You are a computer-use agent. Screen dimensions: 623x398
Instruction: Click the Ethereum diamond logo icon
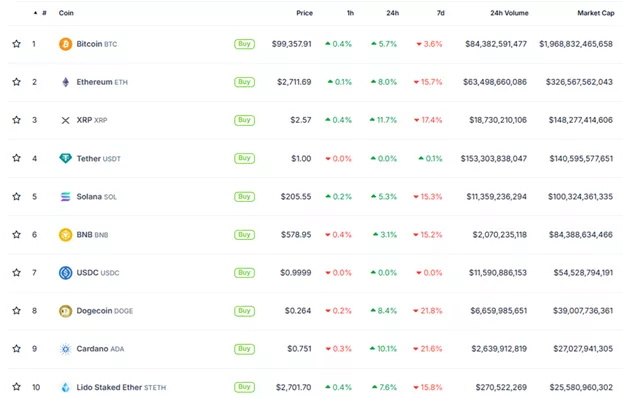click(x=66, y=82)
